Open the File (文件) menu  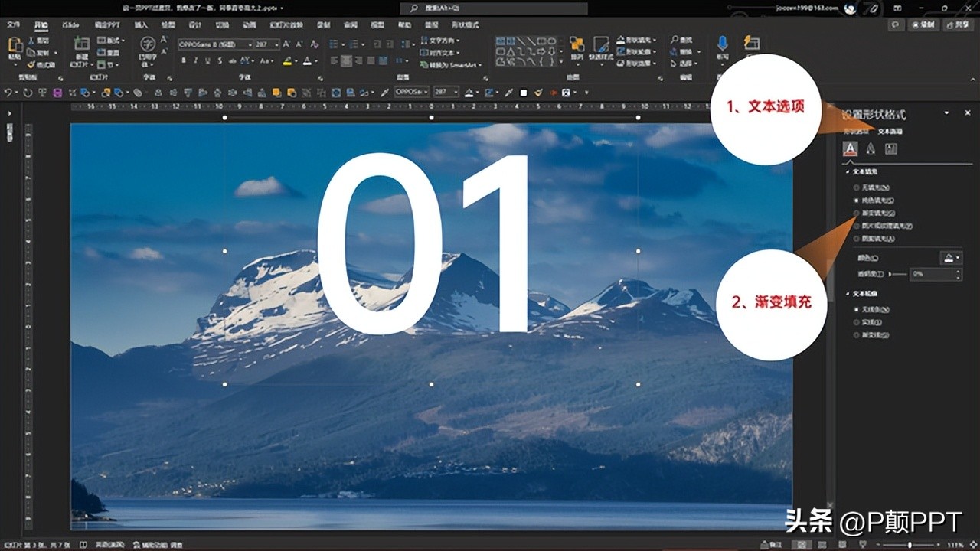pos(14,24)
